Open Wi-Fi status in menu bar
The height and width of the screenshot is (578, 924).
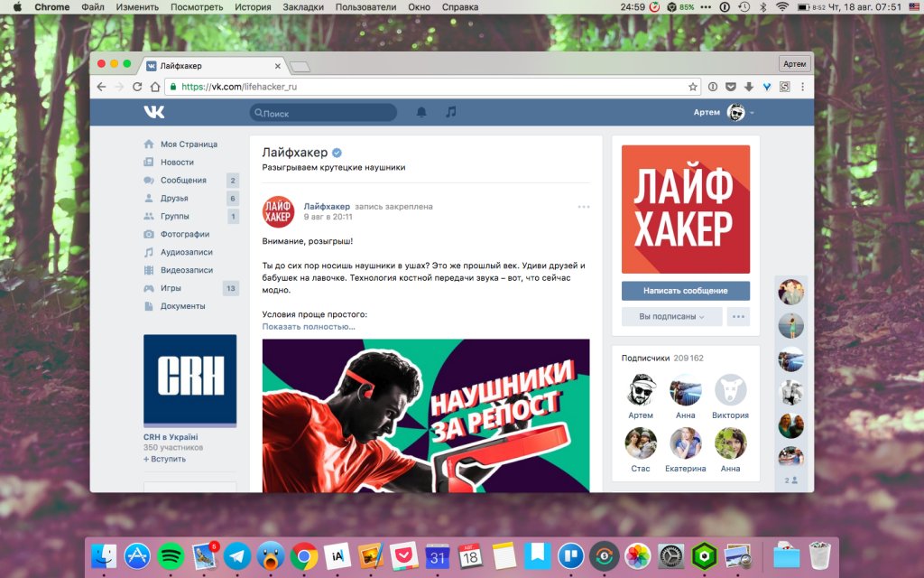(782, 7)
